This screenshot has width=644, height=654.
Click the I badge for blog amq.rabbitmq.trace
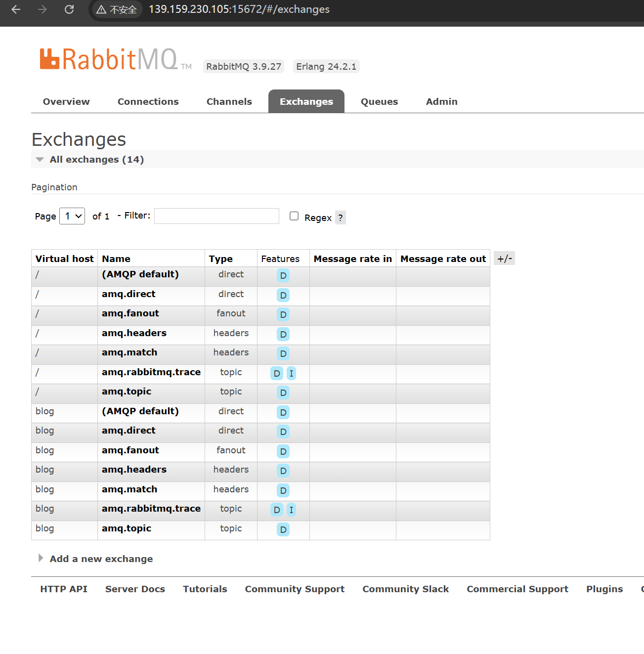[291, 510]
